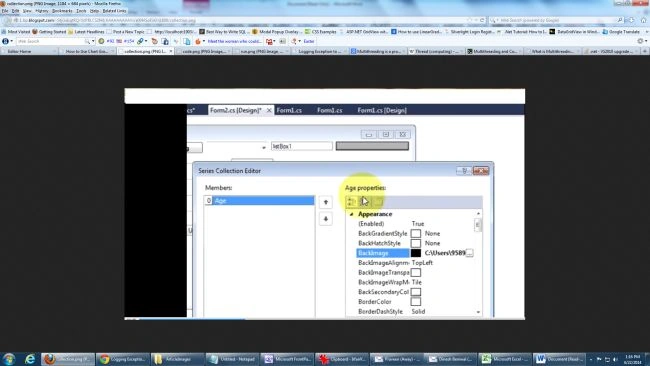Open the Praveen (Away) chat taskbar window

[x=396, y=359]
